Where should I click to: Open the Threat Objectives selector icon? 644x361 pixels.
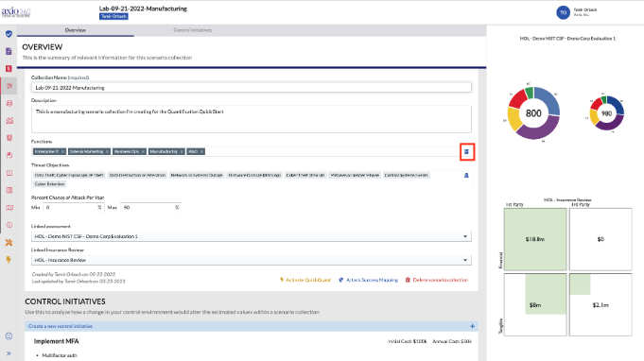point(466,175)
